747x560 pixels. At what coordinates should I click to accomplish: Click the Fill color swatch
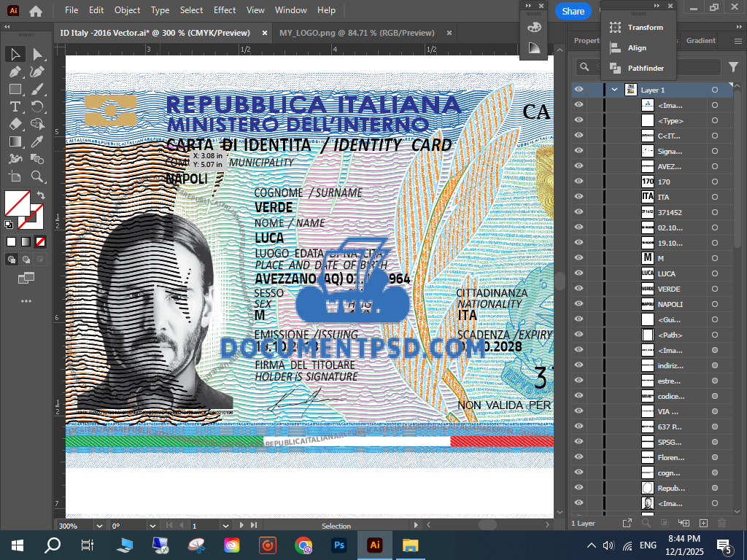[16, 202]
